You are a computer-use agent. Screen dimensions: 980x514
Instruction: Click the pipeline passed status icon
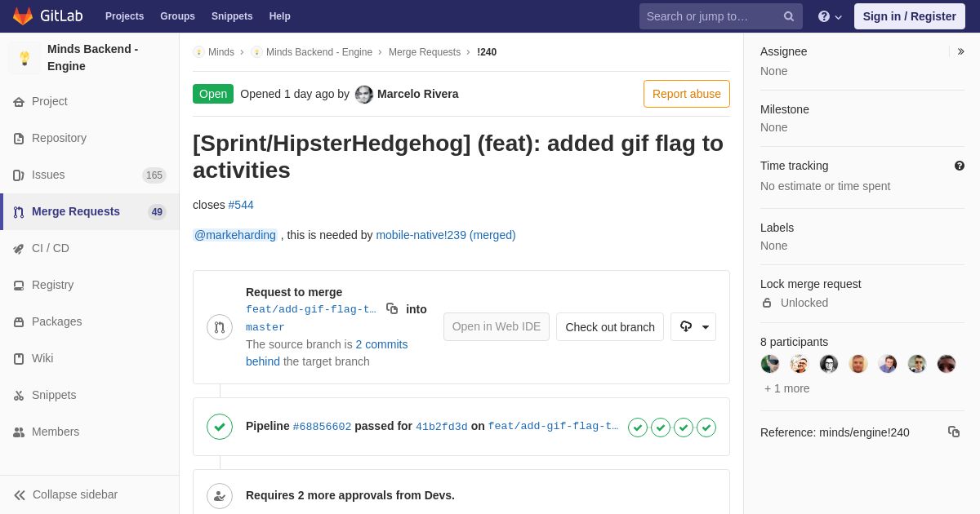click(x=220, y=427)
